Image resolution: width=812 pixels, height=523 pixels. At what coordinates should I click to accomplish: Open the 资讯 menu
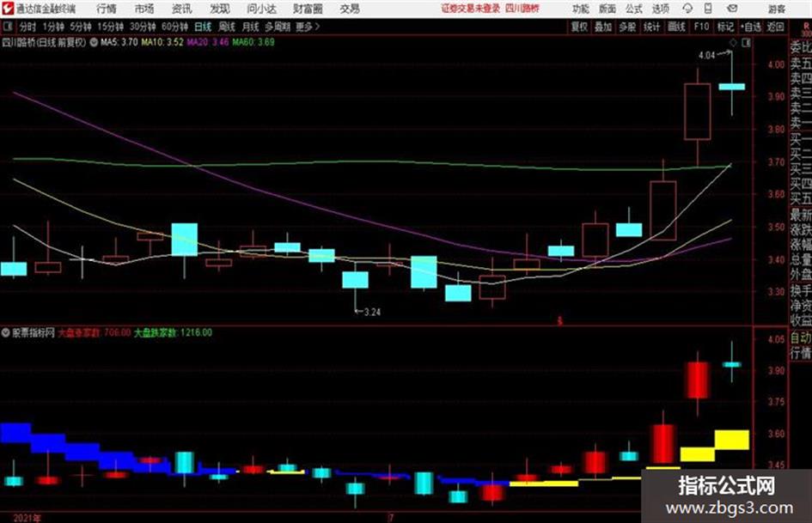[182, 9]
